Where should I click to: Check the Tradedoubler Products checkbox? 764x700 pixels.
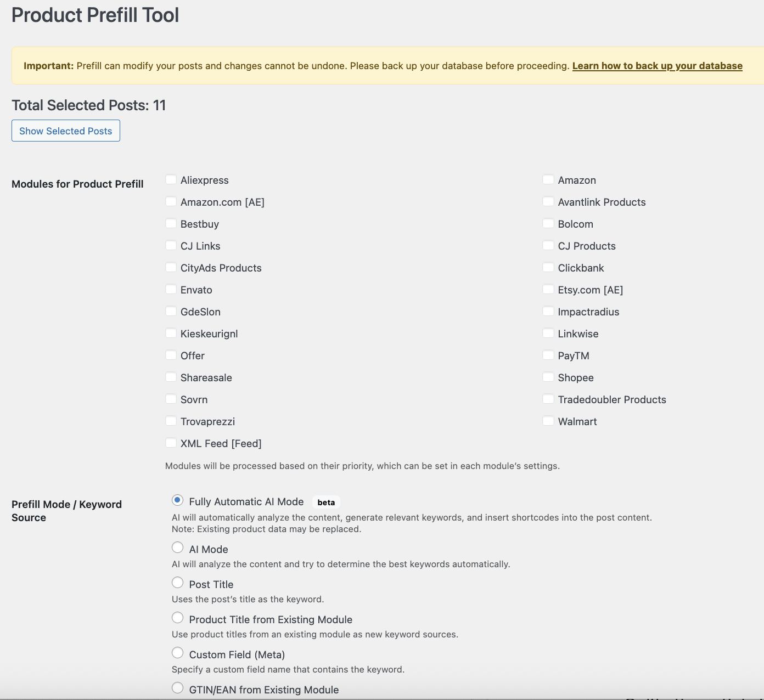[x=548, y=399]
